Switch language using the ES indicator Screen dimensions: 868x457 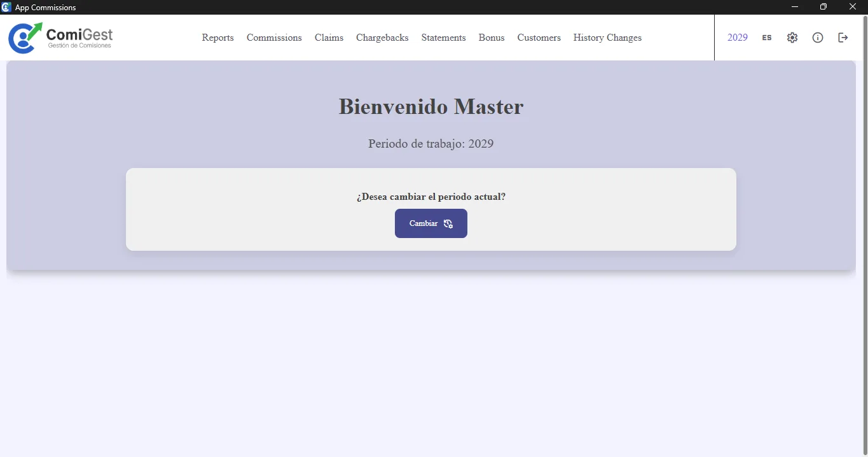(x=767, y=38)
